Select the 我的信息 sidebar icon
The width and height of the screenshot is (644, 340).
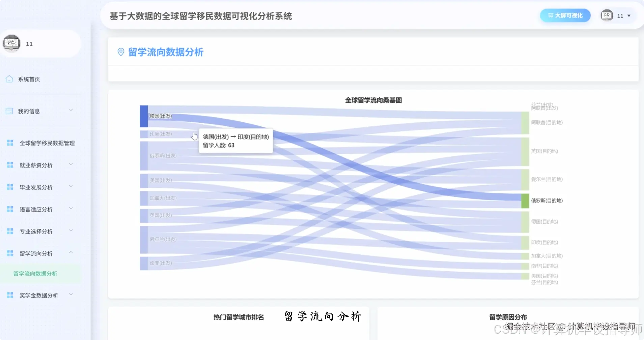(9, 111)
